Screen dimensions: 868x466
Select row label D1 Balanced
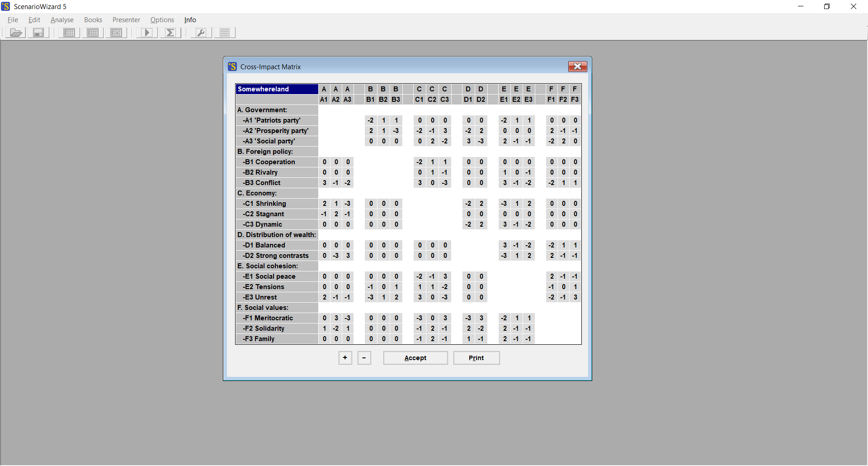tap(277, 245)
